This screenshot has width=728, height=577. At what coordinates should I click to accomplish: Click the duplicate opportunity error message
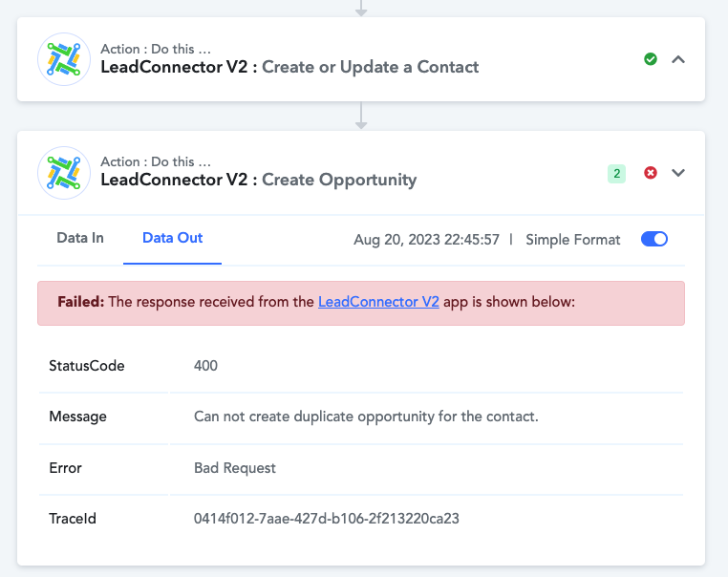pos(366,417)
